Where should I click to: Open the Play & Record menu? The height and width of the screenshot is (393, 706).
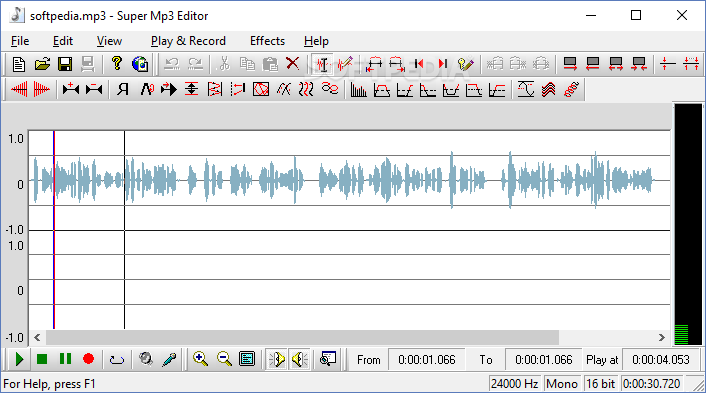[x=188, y=41]
